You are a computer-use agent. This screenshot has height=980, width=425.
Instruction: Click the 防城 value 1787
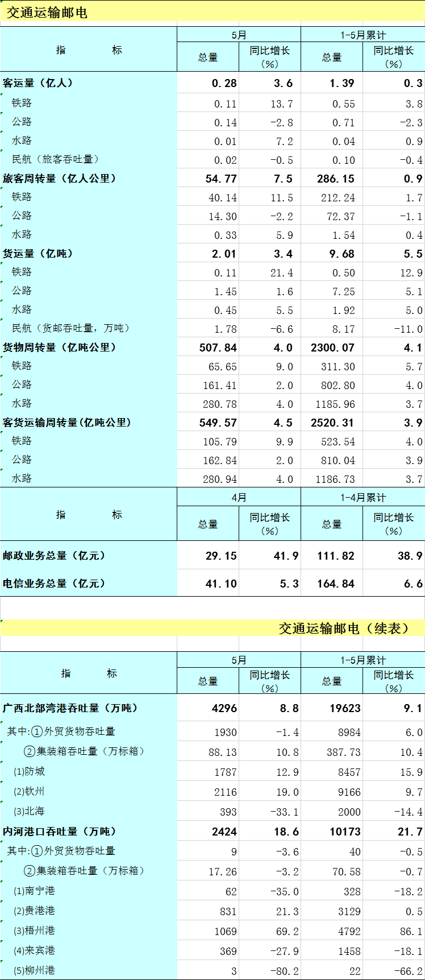226,772
